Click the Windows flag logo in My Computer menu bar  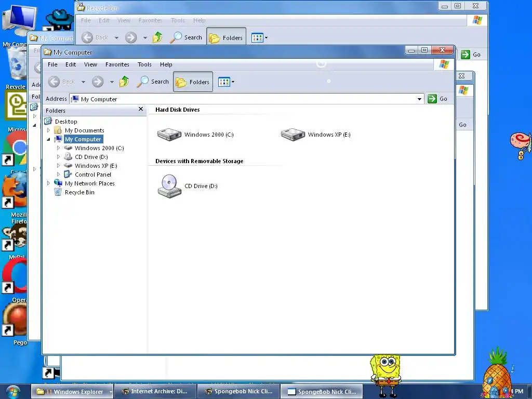click(x=444, y=64)
